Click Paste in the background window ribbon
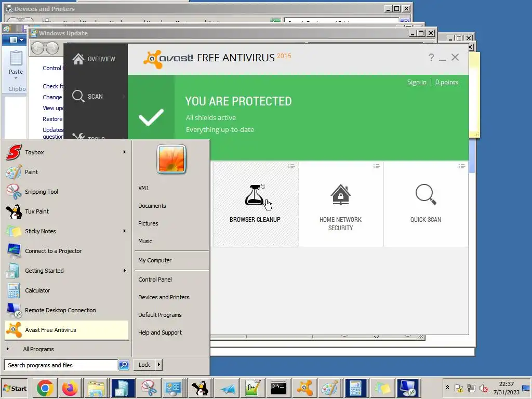 pos(16,65)
